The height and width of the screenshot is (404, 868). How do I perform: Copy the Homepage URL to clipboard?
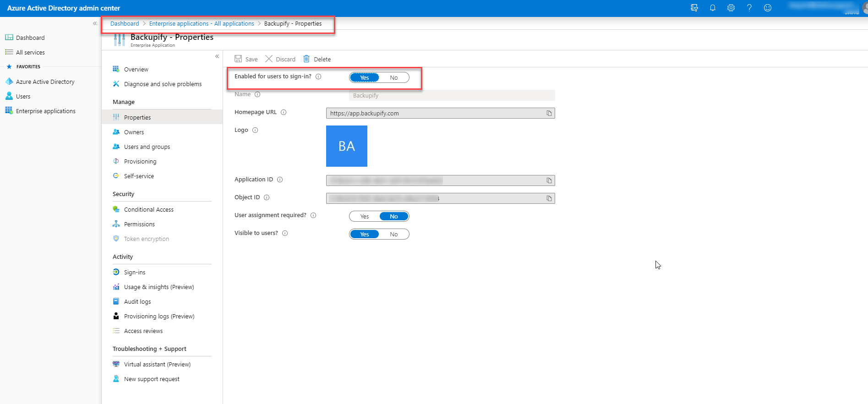point(549,113)
